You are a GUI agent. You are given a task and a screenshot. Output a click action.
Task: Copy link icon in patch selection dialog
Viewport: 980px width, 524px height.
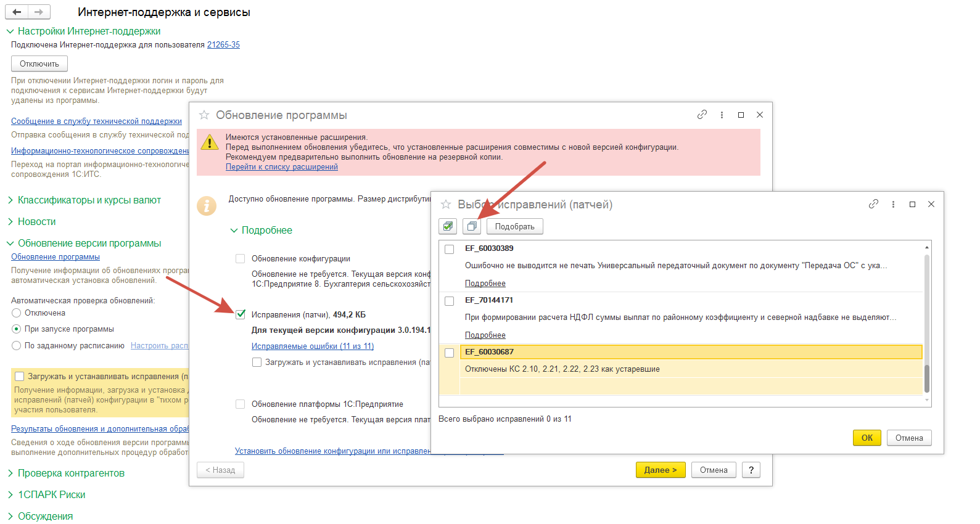click(873, 204)
